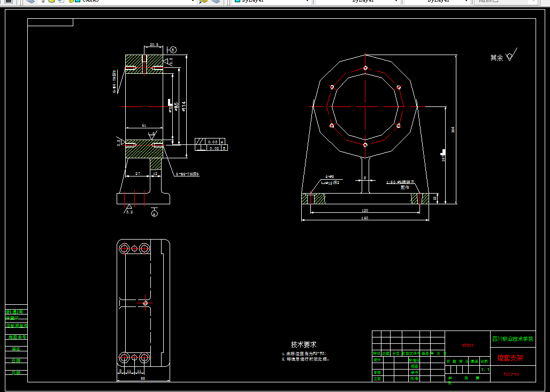The width and height of the screenshot is (550, 392).
Task: Click the 1.6 surface roughness symbol
Action: (x=152, y=135)
